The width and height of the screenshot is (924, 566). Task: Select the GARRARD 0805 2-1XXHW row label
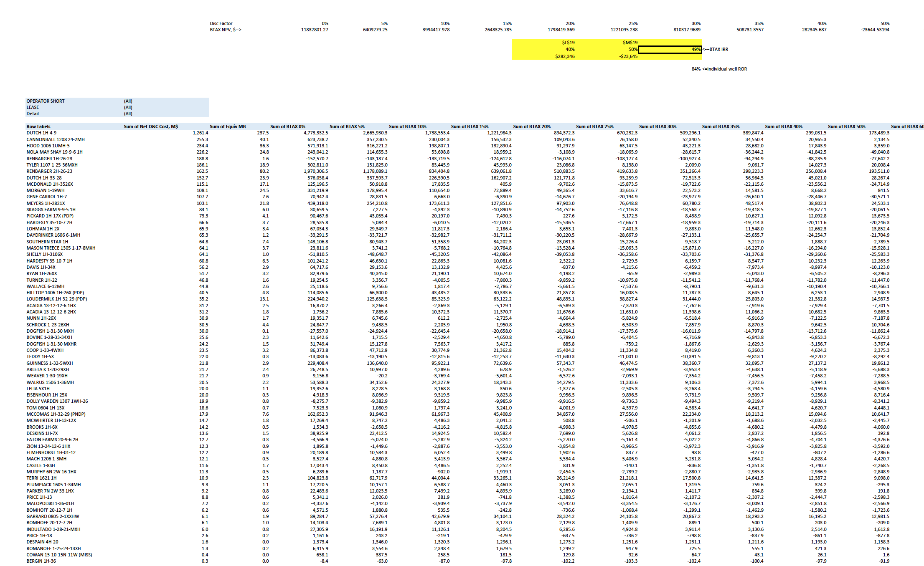pyautogui.click(x=53, y=516)
